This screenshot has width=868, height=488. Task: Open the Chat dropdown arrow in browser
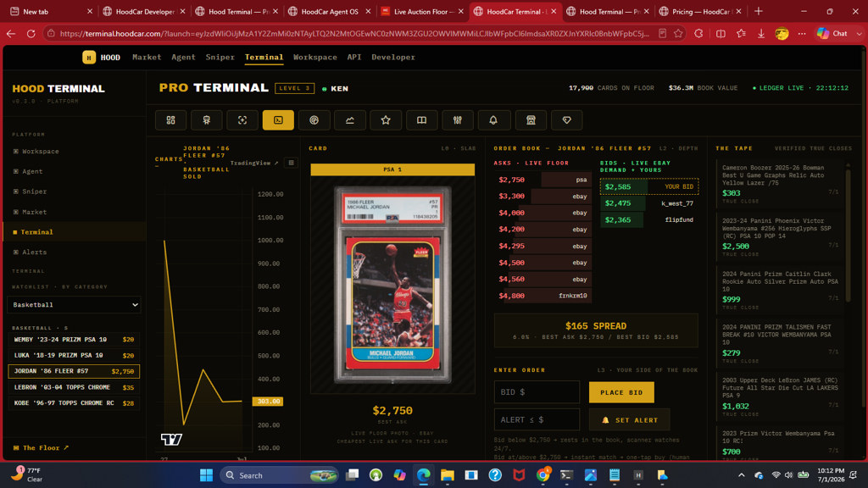click(859, 34)
